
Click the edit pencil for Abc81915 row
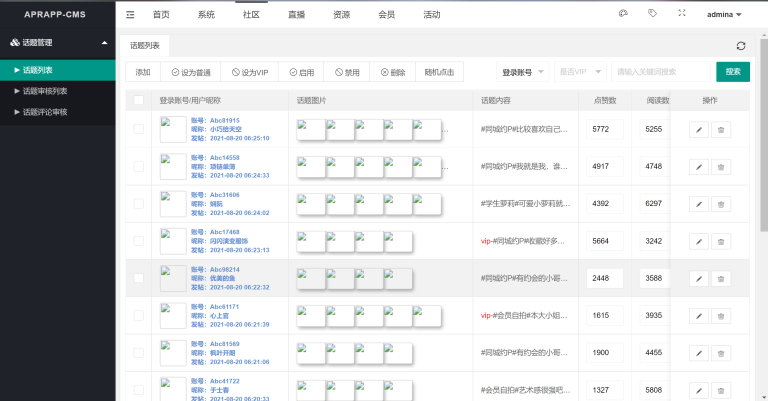pyautogui.click(x=699, y=130)
